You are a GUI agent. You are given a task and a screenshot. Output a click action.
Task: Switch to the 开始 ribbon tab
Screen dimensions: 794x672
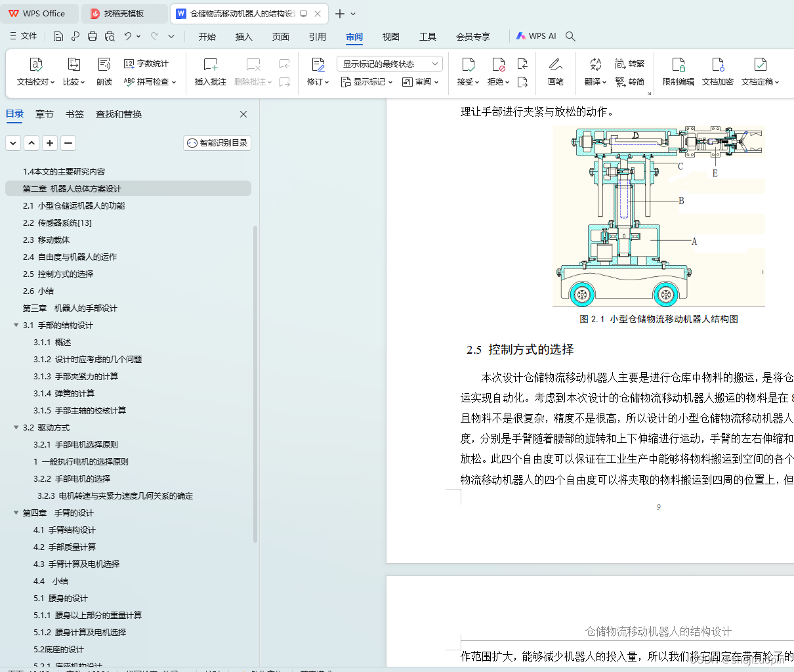point(207,37)
